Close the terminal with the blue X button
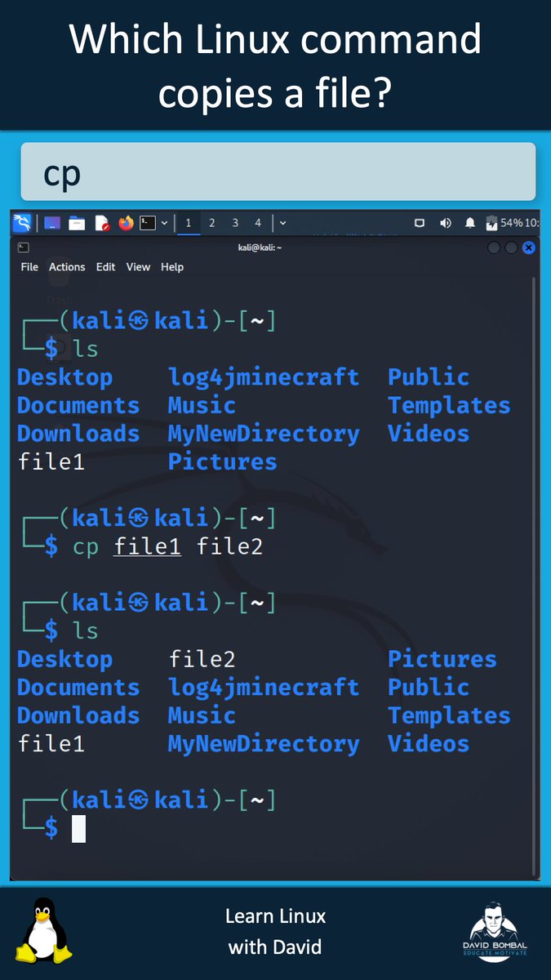Viewport: 551px width, 980px height. tap(529, 247)
